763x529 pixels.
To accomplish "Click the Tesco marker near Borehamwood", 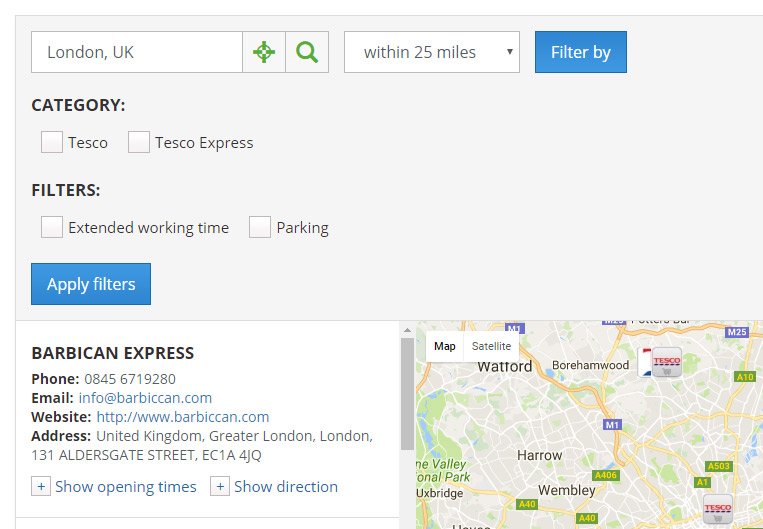I will coord(667,362).
